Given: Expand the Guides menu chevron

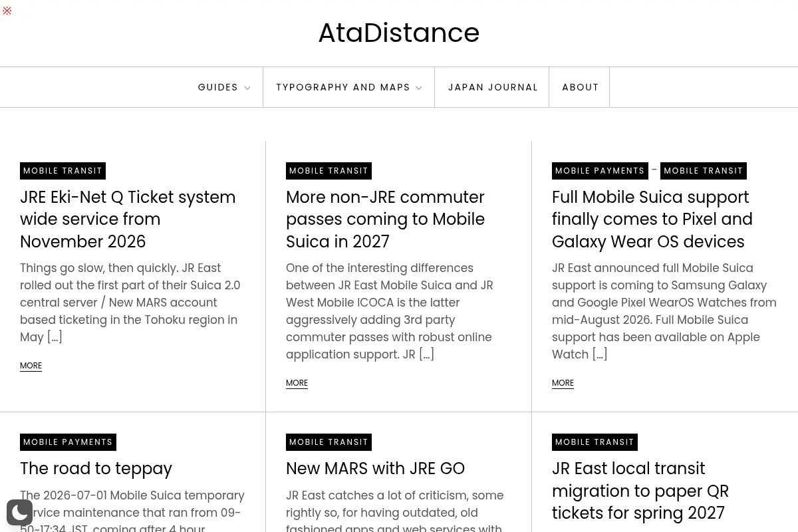Looking at the screenshot, I should [247, 88].
